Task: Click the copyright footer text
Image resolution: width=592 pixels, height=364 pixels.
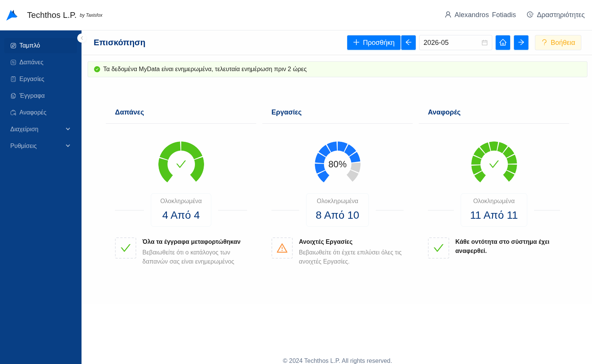Action: pyautogui.click(x=337, y=361)
